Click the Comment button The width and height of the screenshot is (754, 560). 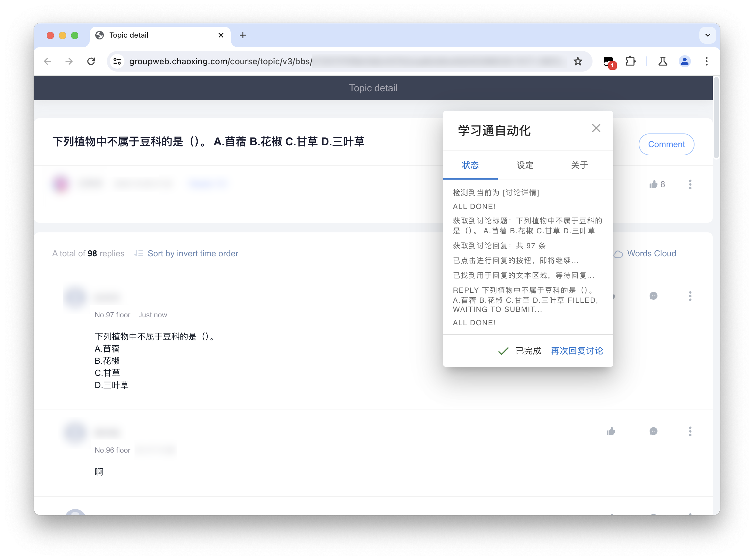click(x=666, y=144)
